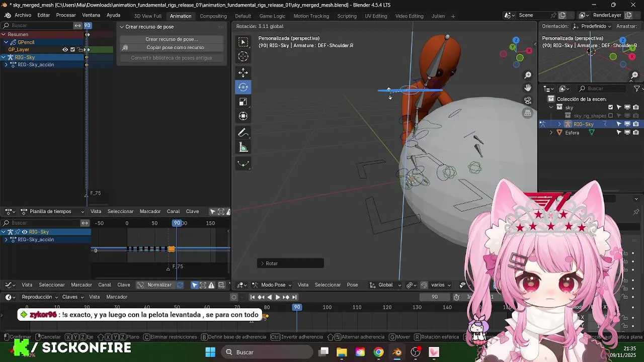Click the Blender logo menu icon
Viewport: 644px width, 362px height.
point(8,16)
